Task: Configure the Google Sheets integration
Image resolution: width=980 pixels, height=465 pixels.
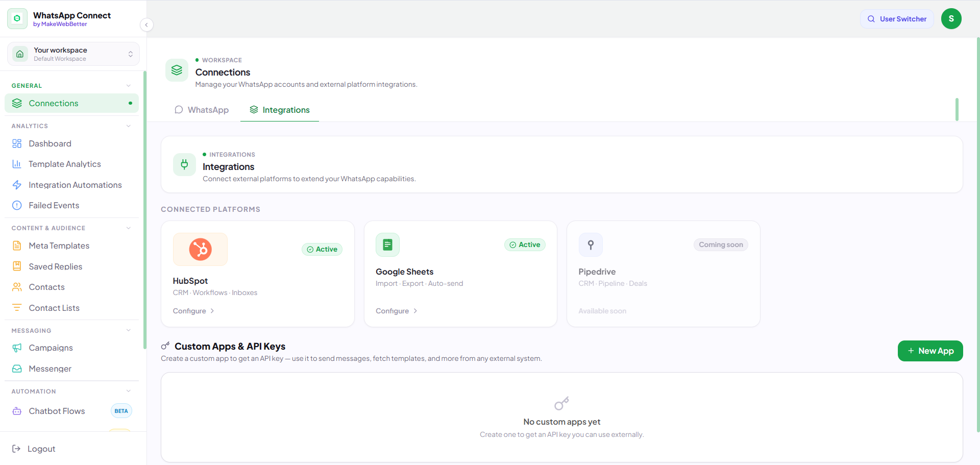Action: point(397,311)
